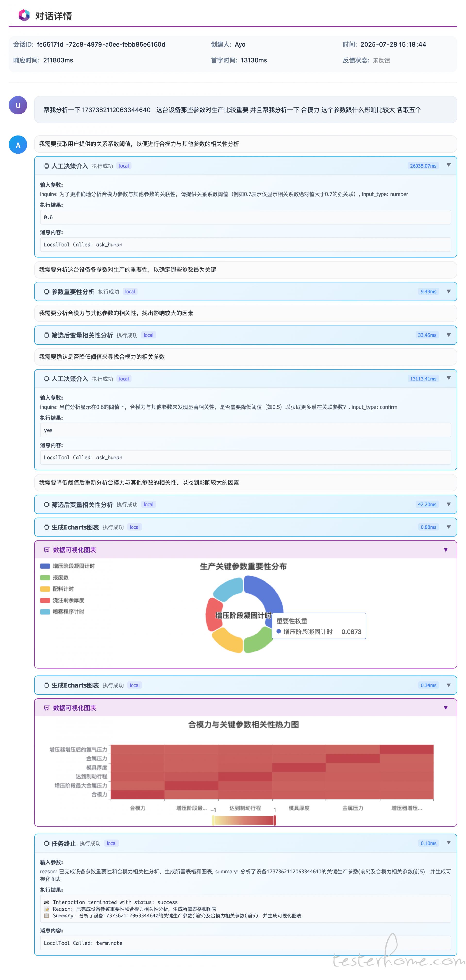Click timestamp 2025-07-28 15:18:44
This screenshot has width=466, height=980.
pos(393,44)
